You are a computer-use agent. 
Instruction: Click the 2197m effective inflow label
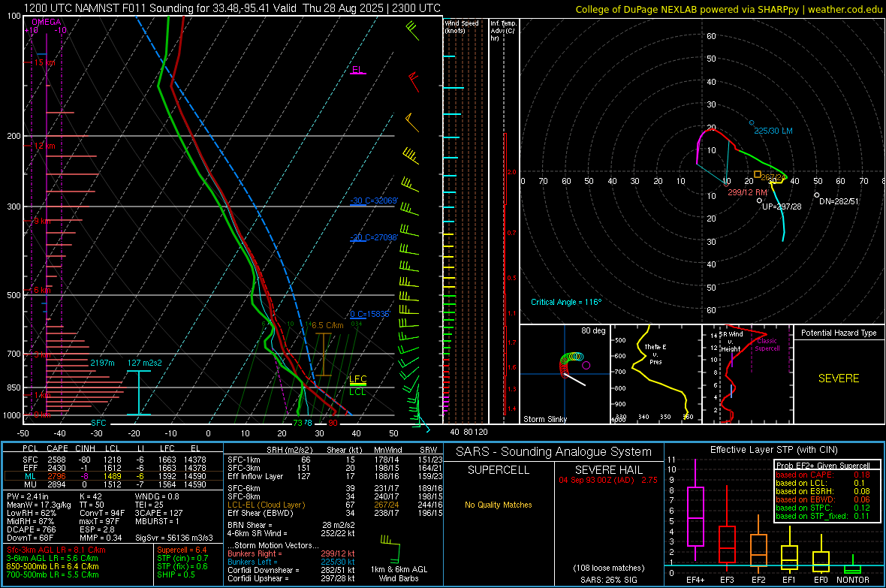[102, 363]
